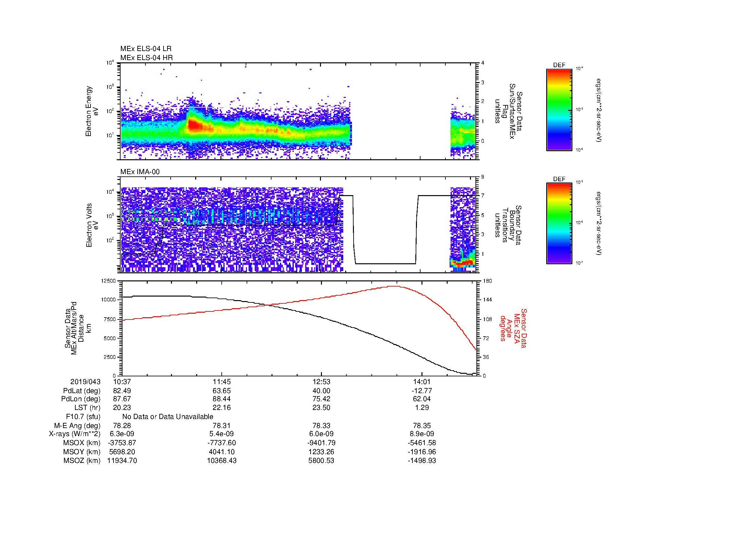Viewport: 756px width, 534px height.
Task: Select PdLon value '88.44'
Action: (x=222, y=399)
